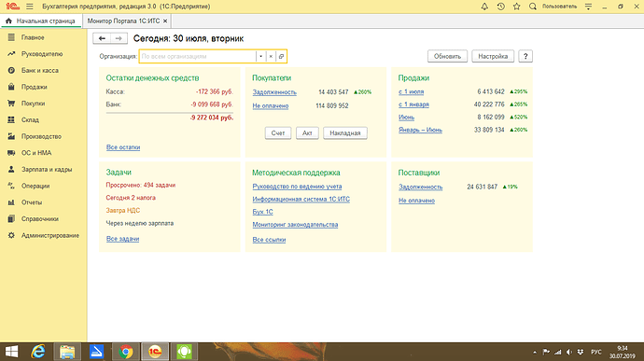
Task: Open the history clock icon
Action: coord(500,7)
